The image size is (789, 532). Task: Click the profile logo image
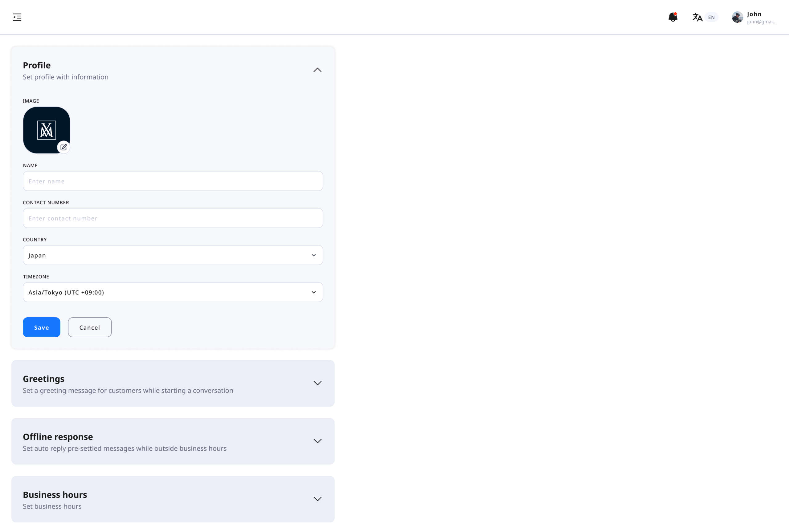(46, 130)
